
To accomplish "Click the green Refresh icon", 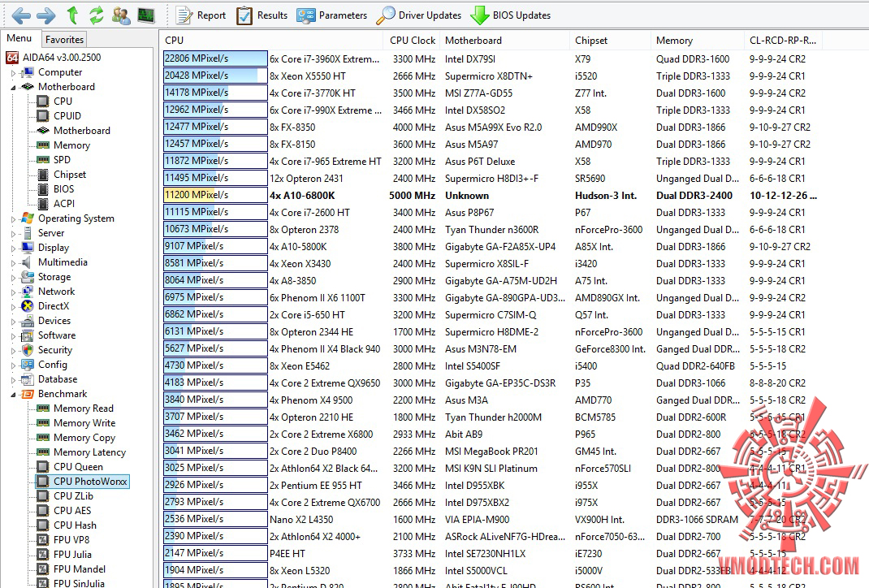I will pyautogui.click(x=97, y=15).
